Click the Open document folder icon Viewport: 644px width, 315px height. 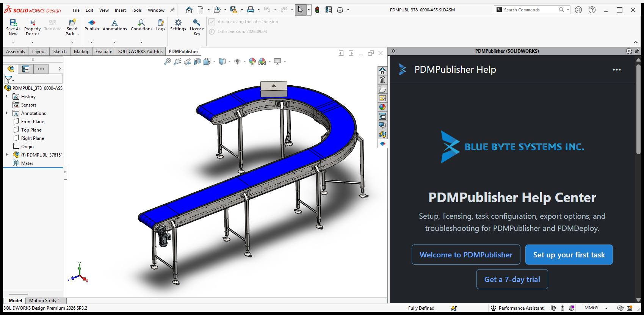pos(217,10)
